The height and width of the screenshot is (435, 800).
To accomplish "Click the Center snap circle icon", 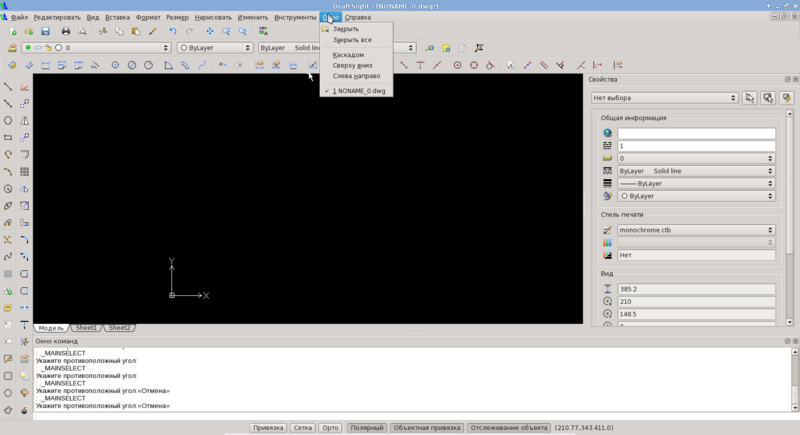I will point(457,65).
